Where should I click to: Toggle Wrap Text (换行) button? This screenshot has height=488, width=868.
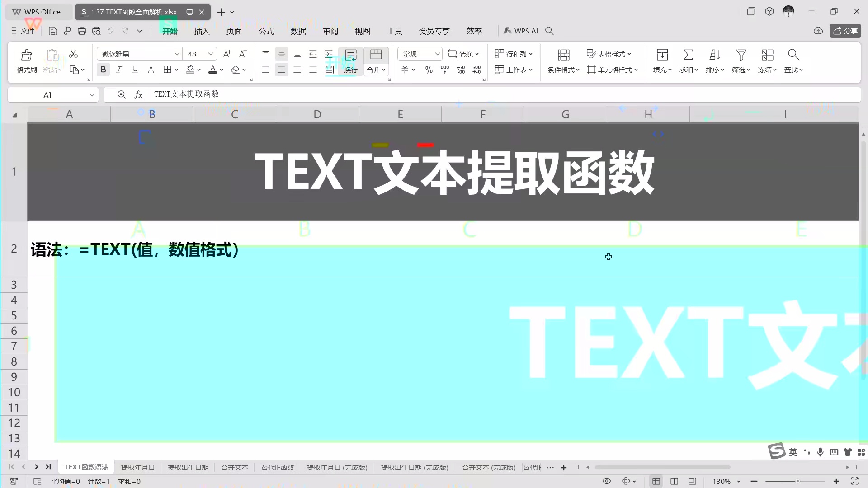tap(351, 61)
